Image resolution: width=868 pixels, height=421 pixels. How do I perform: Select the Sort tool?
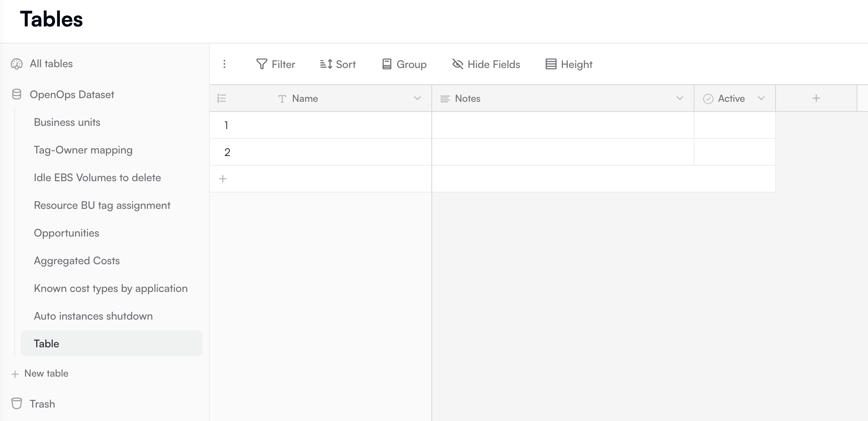pyautogui.click(x=337, y=64)
